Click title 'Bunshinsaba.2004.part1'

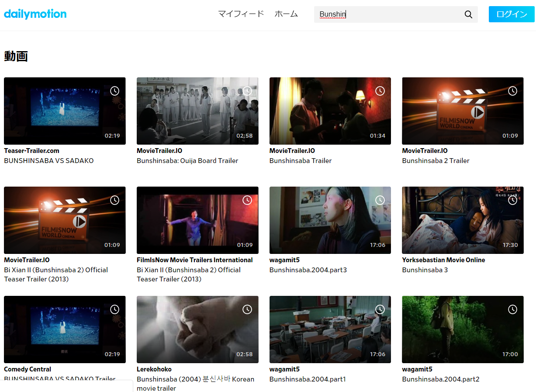pyautogui.click(x=308, y=379)
